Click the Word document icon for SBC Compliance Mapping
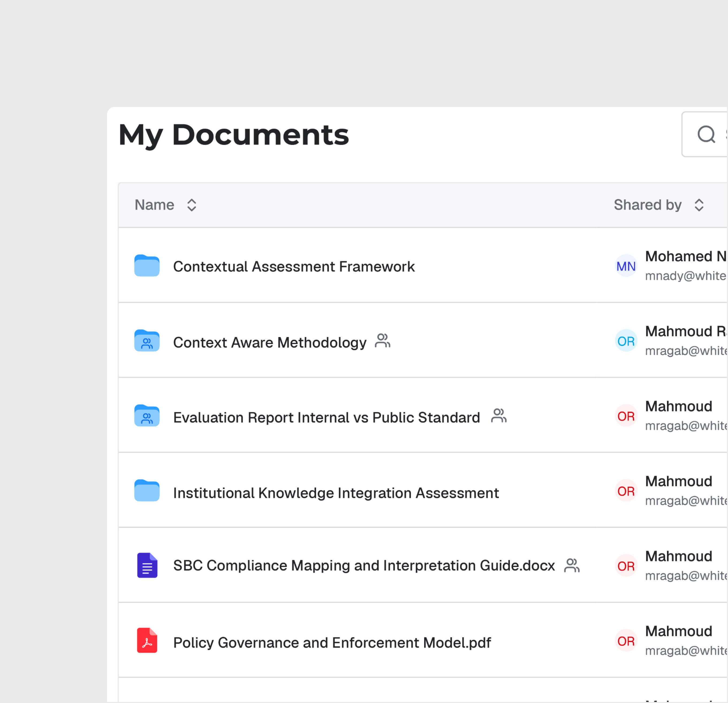The height and width of the screenshot is (703, 728). pyautogui.click(x=147, y=566)
